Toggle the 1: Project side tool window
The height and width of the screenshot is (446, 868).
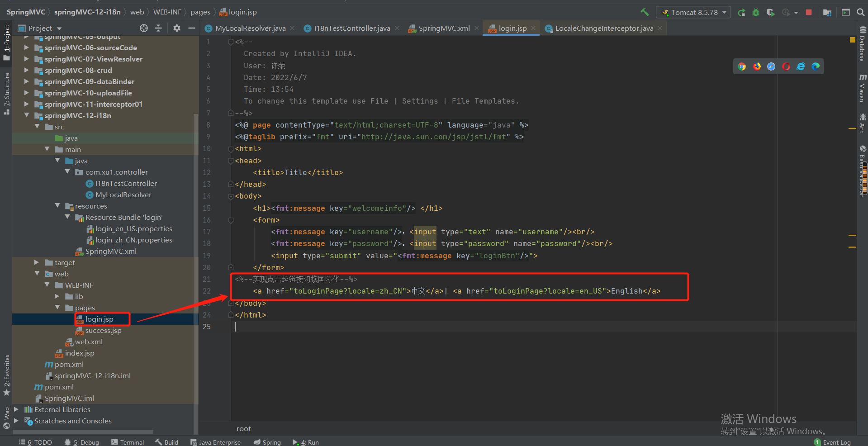pos(6,43)
